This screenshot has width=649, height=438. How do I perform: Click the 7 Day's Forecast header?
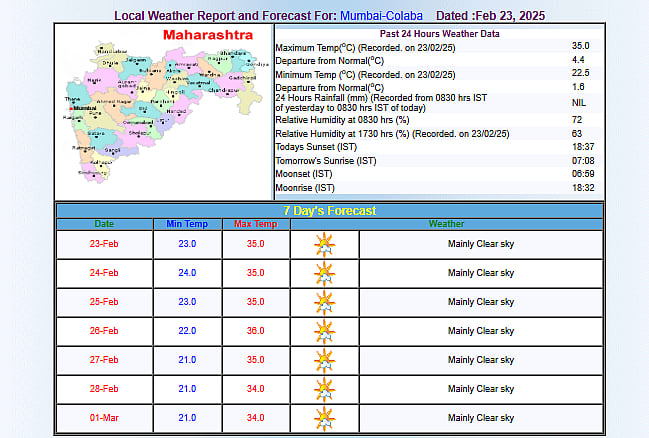pos(329,210)
